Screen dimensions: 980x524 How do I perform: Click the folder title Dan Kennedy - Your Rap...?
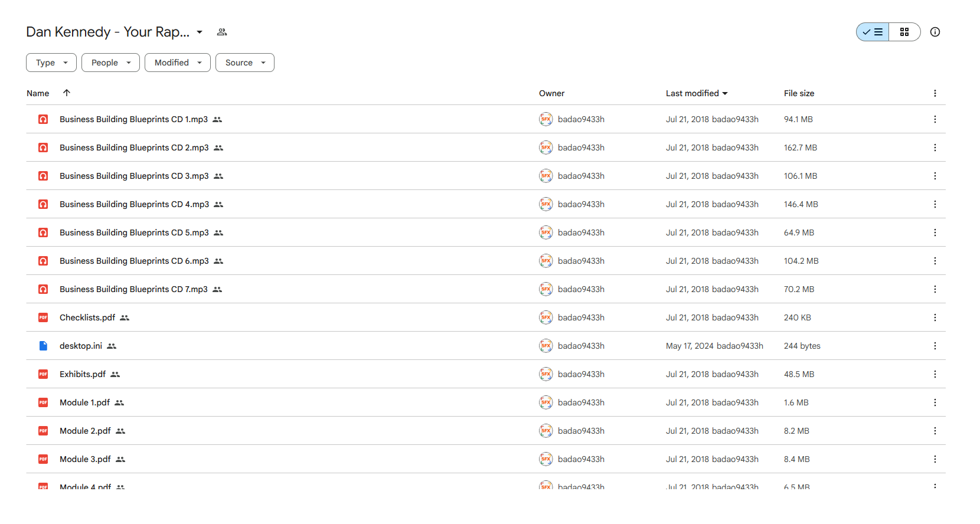click(x=108, y=32)
